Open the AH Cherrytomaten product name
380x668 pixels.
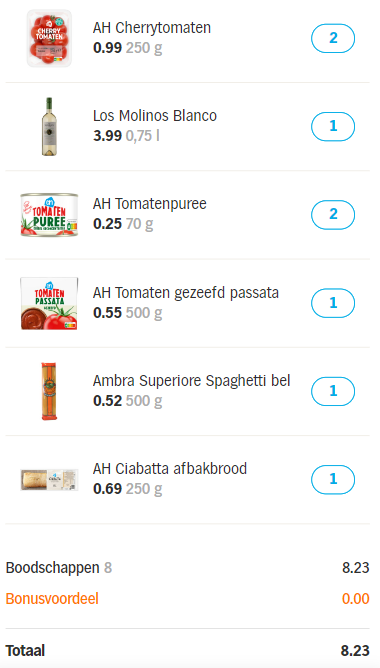[152, 28]
